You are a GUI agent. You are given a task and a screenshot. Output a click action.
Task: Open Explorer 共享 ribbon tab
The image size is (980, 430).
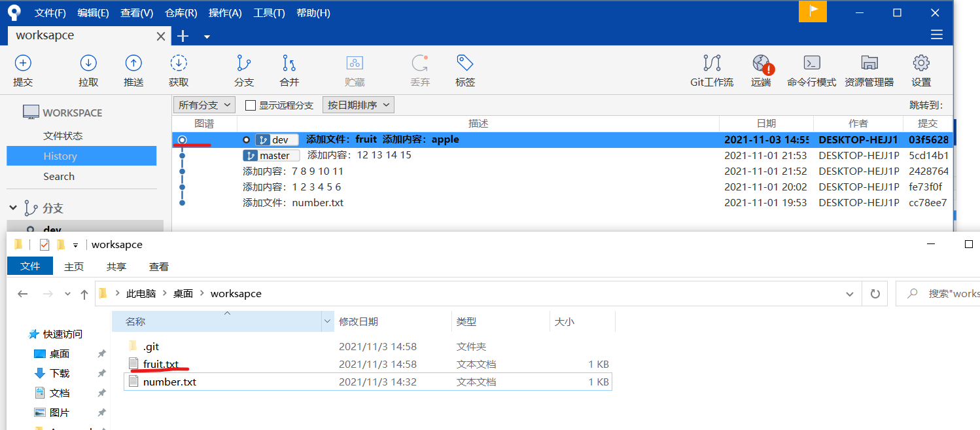[x=116, y=266]
